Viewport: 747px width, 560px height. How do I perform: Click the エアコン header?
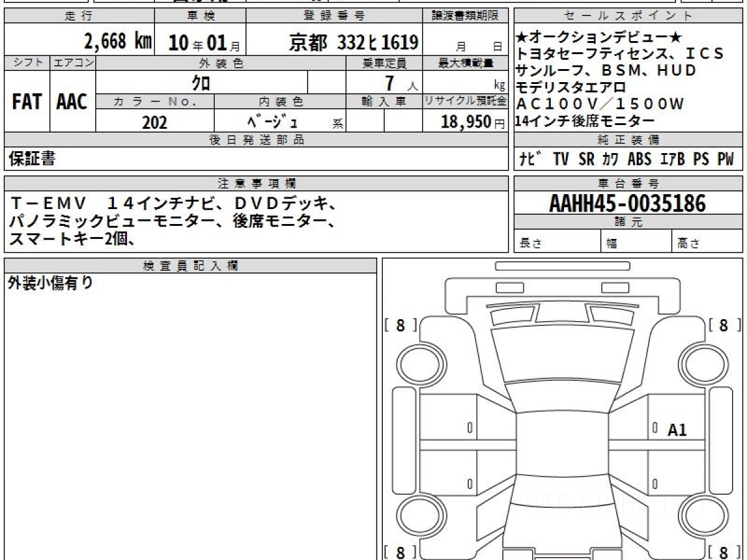tap(72, 62)
